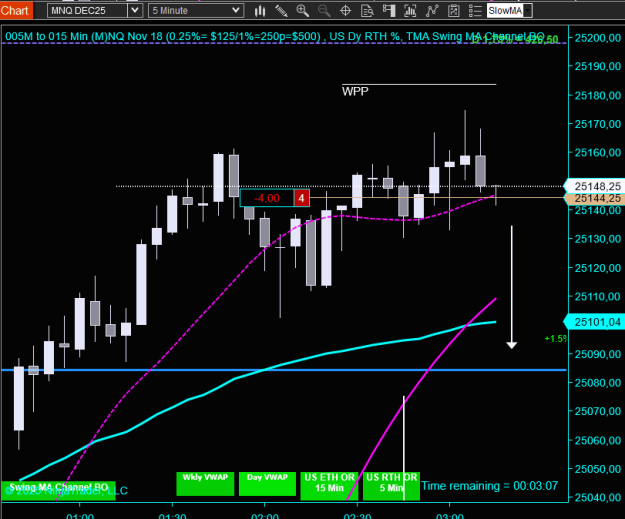The image size is (625, 519).
Task: Click the MNQ DEC25 instrument field
Action: (88, 10)
